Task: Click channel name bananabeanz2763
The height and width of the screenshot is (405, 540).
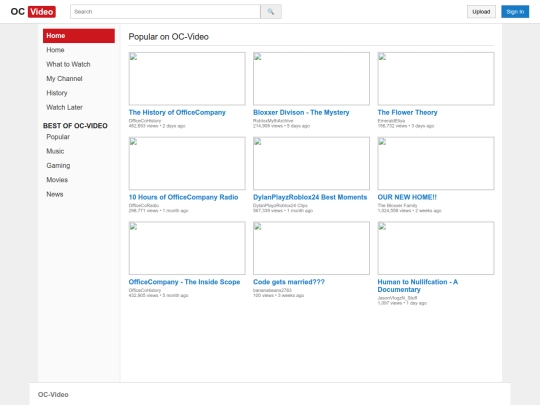Action: click(272, 290)
